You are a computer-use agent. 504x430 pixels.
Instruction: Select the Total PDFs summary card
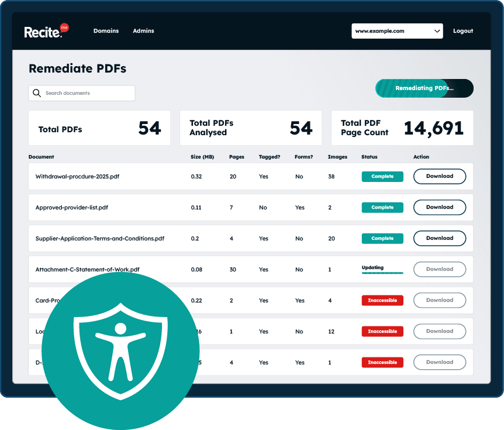(99, 128)
